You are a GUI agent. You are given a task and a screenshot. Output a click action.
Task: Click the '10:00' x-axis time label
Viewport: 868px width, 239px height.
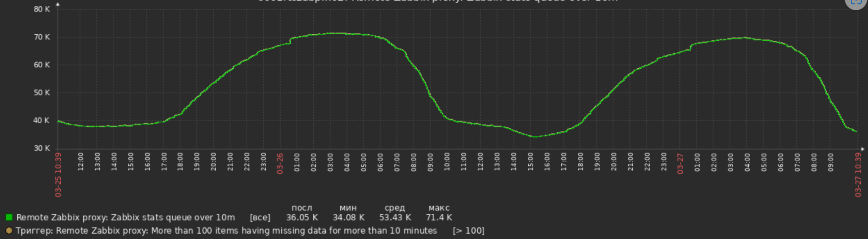click(x=447, y=162)
